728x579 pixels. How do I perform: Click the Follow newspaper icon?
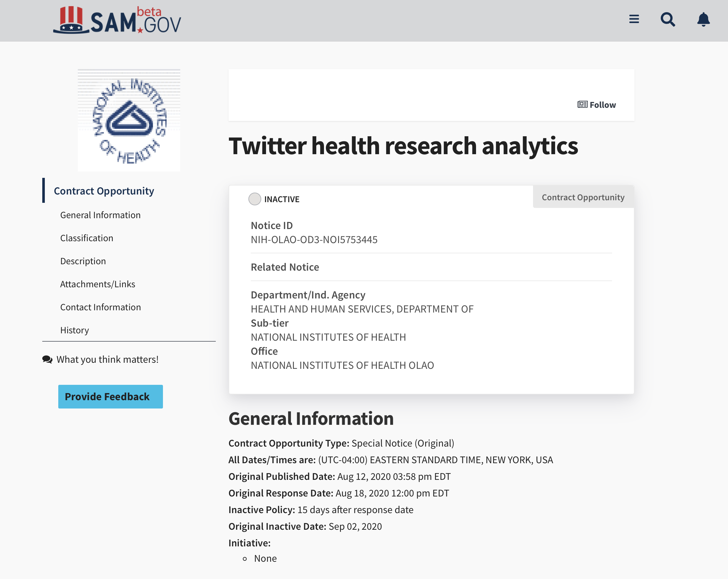tap(582, 105)
